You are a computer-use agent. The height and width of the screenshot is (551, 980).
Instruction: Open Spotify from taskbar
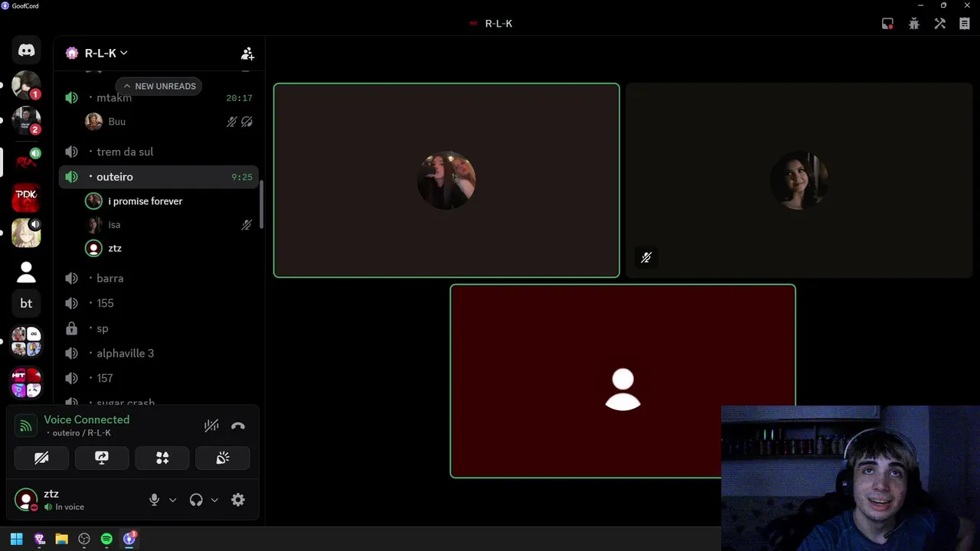click(x=106, y=539)
